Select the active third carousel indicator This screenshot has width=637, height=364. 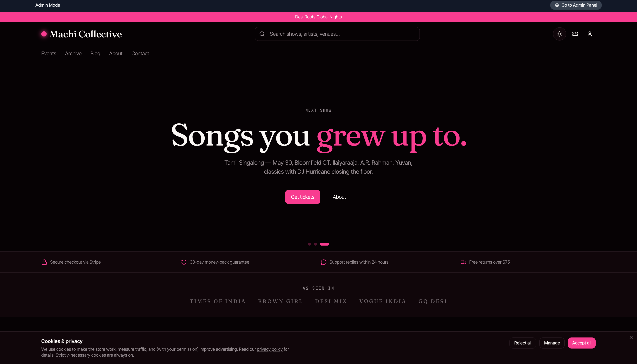pyautogui.click(x=324, y=244)
